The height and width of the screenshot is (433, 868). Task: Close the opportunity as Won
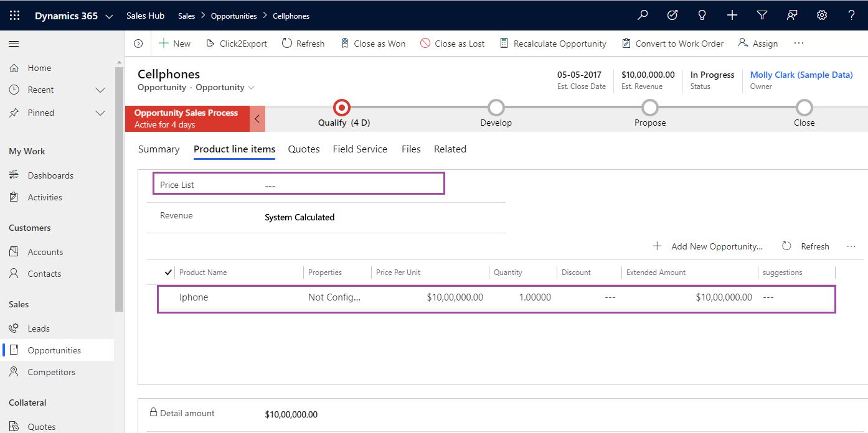click(373, 44)
